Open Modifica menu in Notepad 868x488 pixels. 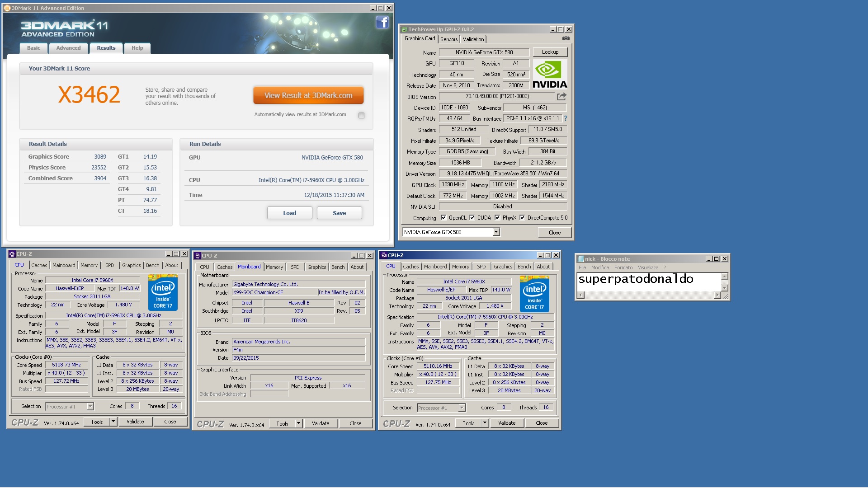(x=600, y=267)
